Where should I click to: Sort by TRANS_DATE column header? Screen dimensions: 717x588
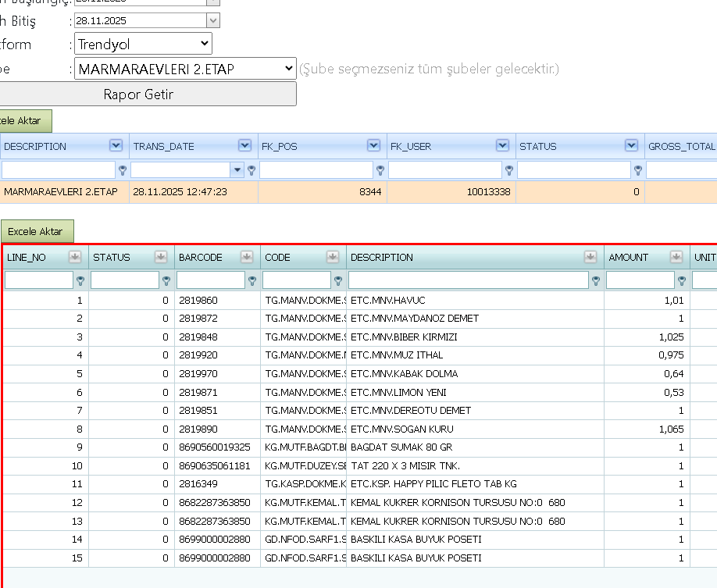pos(164,146)
